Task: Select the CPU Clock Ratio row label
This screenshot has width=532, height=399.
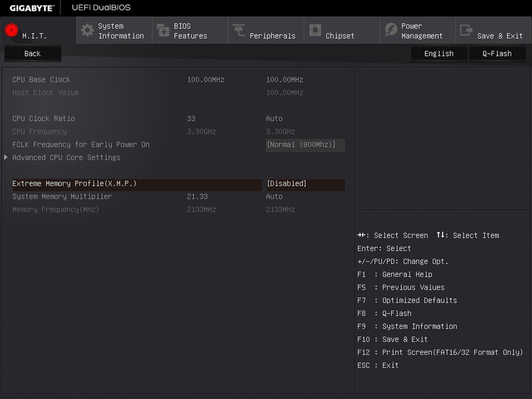Action: 44,119
